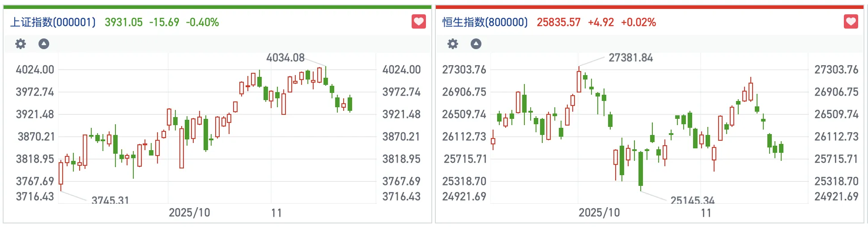Collapse the 恒生指数 chart with up-arrow icon
This screenshot has width=868, height=227.
(476, 44)
